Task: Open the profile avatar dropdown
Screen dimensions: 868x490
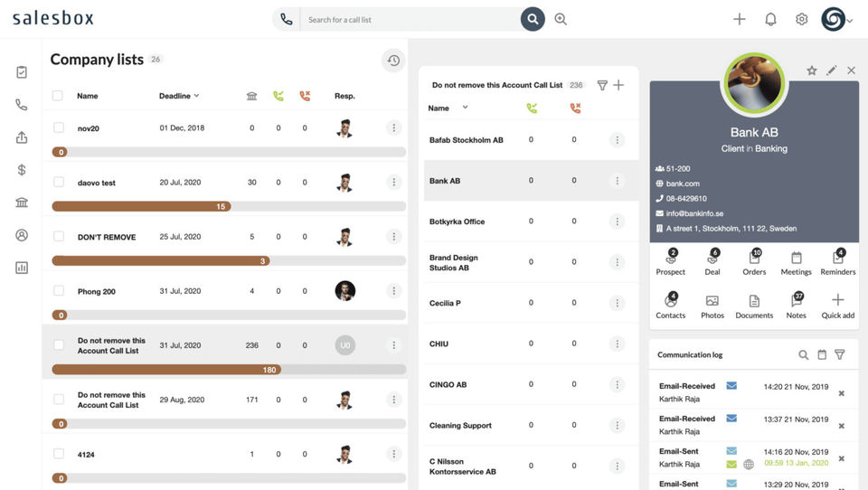Action: (x=837, y=19)
